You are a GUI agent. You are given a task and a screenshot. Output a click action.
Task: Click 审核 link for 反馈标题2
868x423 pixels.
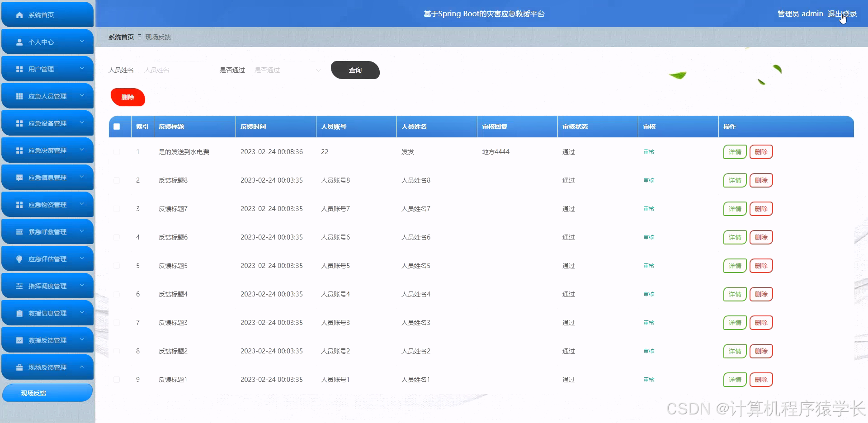[x=649, y=351]
